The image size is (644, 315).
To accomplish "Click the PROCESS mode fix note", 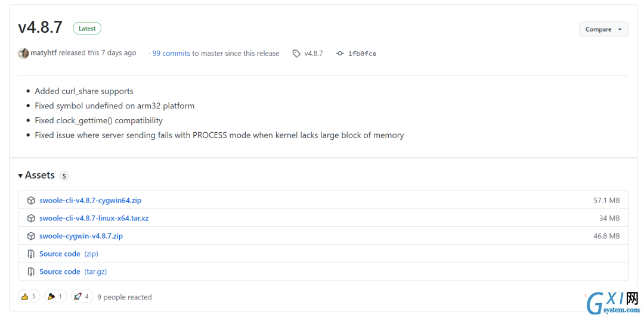I will pyautogui.click(x=219, y=135).
